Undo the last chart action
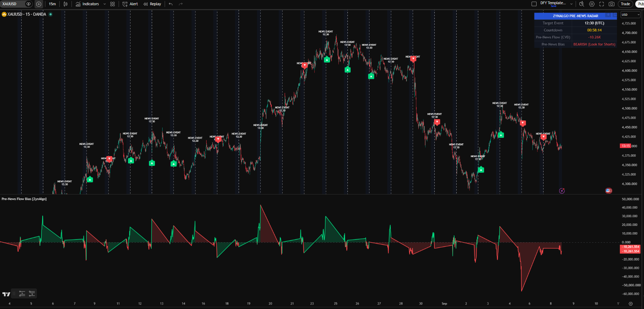The height and width of the screenshot is (309, 644). click(x=171, y=4)
